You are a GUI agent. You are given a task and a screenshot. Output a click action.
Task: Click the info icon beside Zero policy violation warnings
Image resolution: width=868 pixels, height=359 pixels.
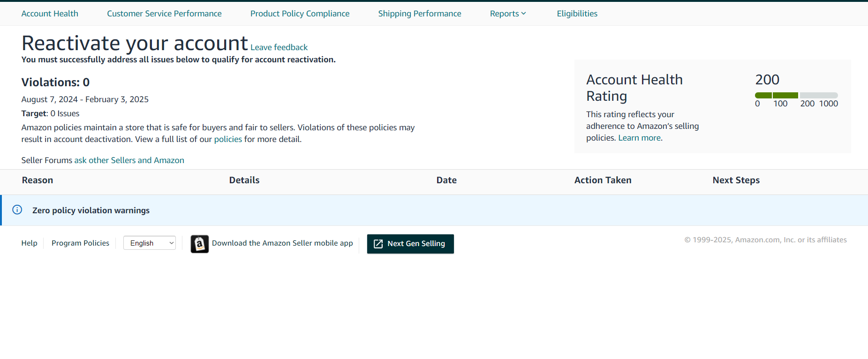coord(17,210)
